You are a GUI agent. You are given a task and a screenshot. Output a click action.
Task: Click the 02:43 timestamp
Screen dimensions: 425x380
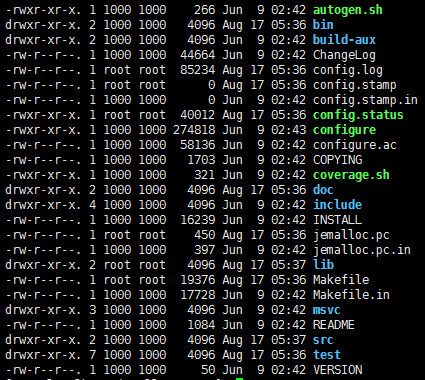pyautogui.click(x=288, y=130)
